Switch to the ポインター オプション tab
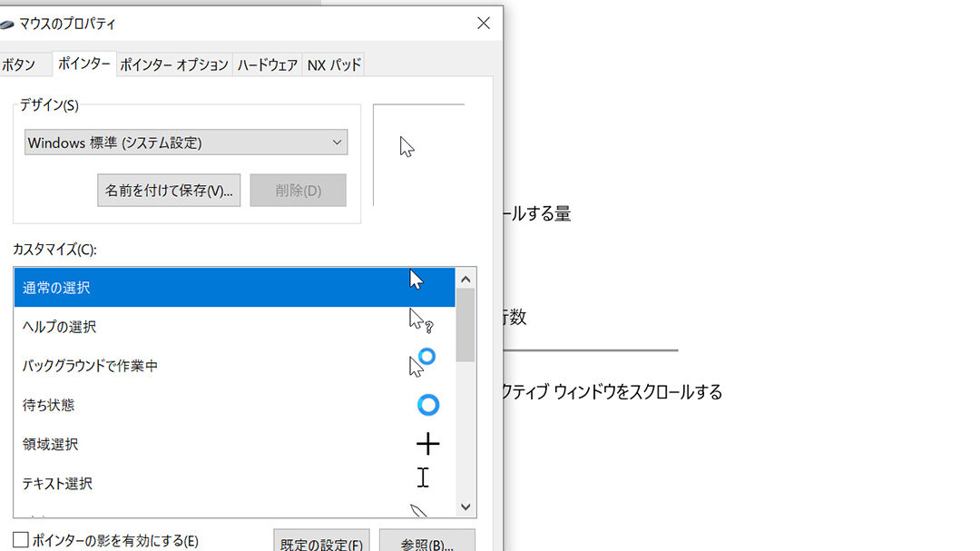 pos(174,64)
